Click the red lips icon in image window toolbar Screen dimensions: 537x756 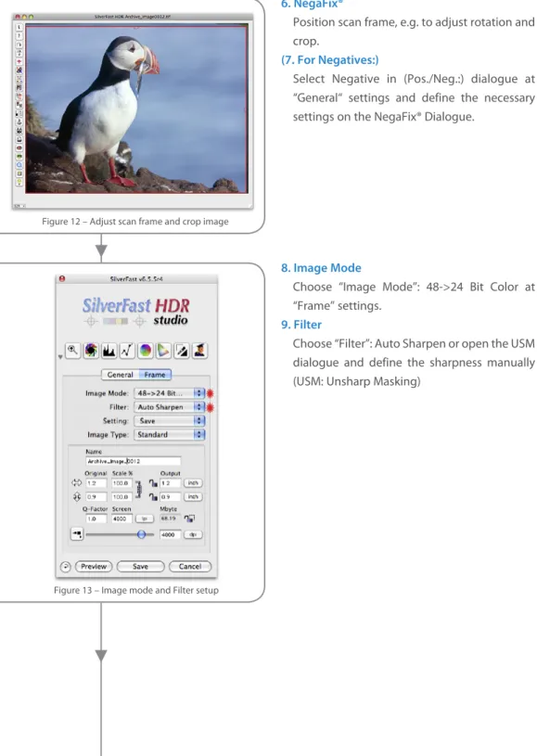point(19,148)
